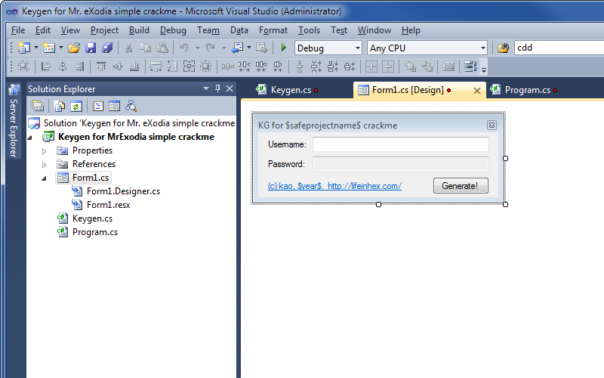Click the Copy toolbar icon

pos(145,48)
